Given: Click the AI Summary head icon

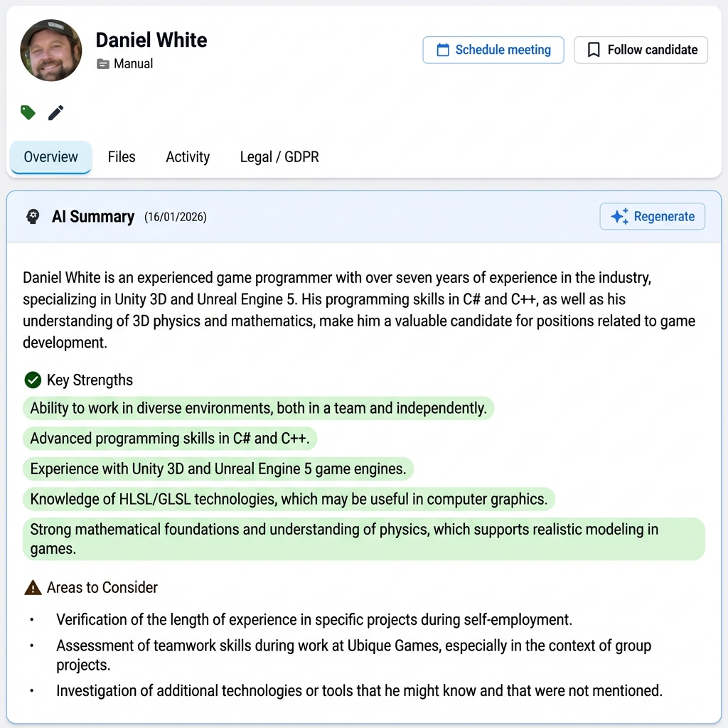Looking at the screenshot, I should tap(33, 217).
